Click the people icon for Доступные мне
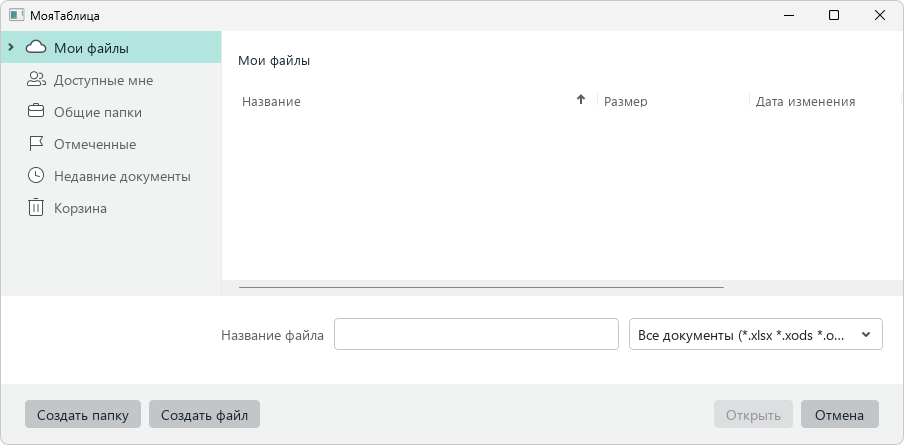 36,80
